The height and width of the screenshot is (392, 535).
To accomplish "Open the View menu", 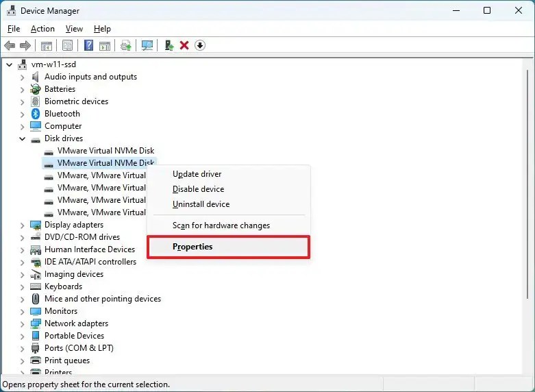I will [x=74, y=29].
